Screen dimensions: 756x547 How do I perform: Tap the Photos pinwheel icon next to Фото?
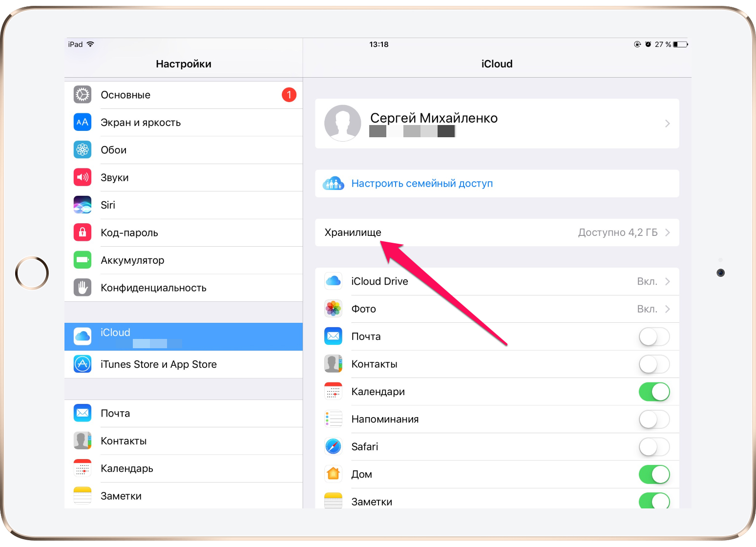click(x=334, y=309)
